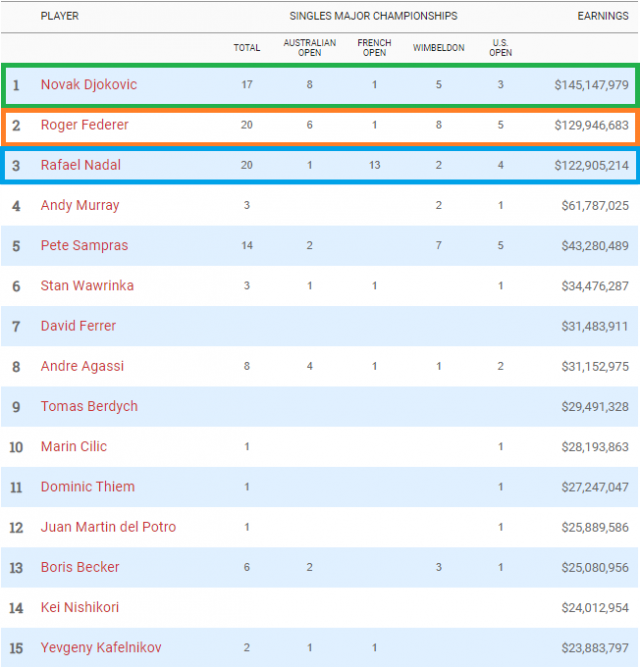Click Sampras's total of 14
This screenshot has height=667, width=640.
point(247,245)
